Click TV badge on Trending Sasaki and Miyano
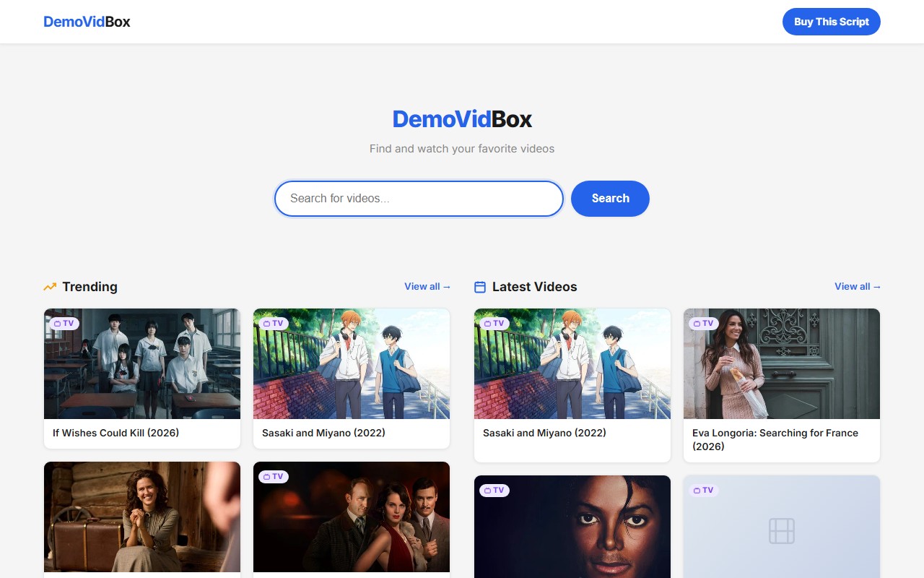The image size is (924, 578). click(x=274, y=324)
